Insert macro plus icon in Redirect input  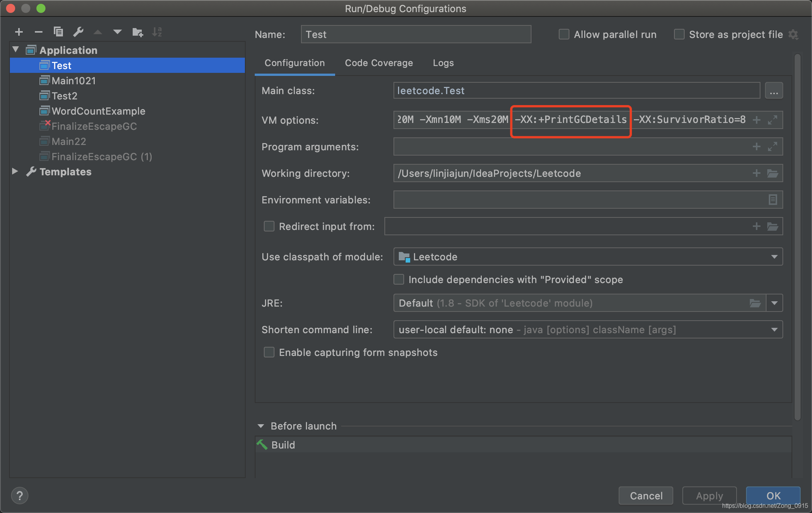click(757, 226)
